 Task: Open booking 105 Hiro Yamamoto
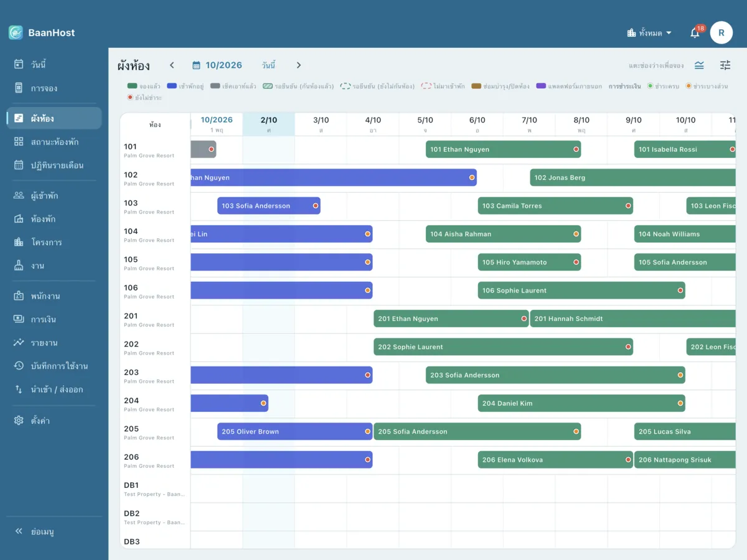coord(530,262)
